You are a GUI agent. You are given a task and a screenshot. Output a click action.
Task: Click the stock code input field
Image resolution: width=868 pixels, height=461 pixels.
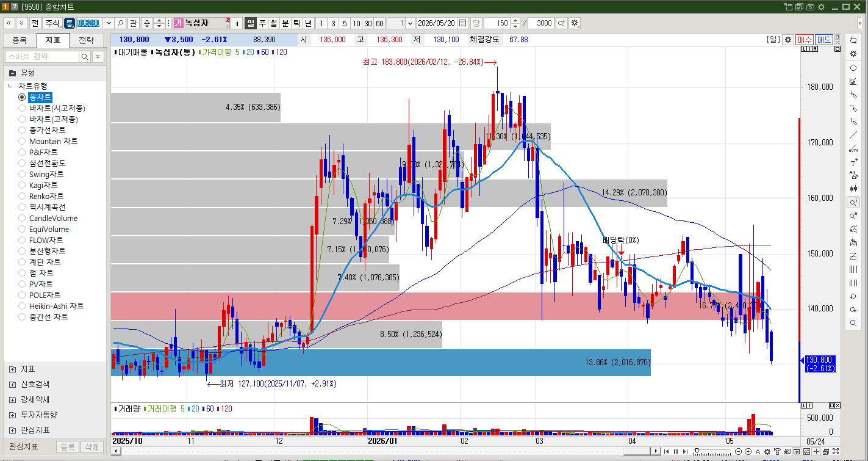tap(90, 23)
